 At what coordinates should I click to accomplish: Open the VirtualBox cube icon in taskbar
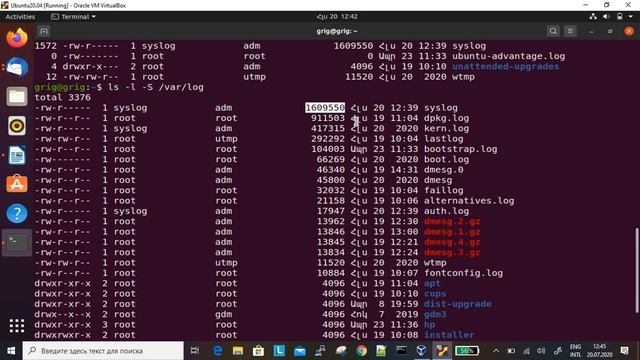[x=422, y=351]
